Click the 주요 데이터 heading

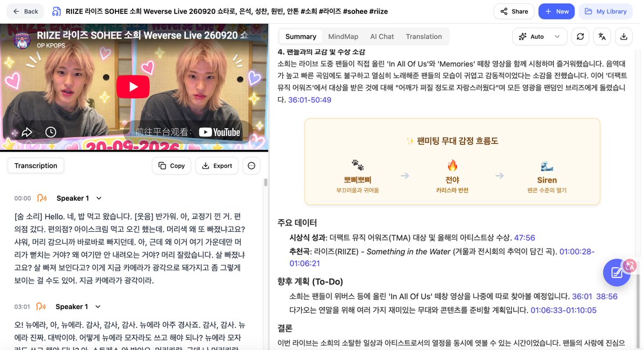pyautogui.click(x=297, y=223)
